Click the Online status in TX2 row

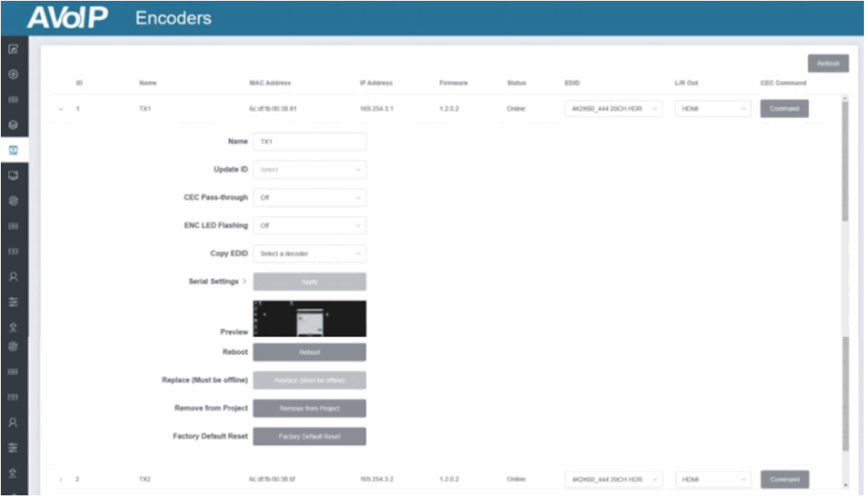tap(516, 480)
